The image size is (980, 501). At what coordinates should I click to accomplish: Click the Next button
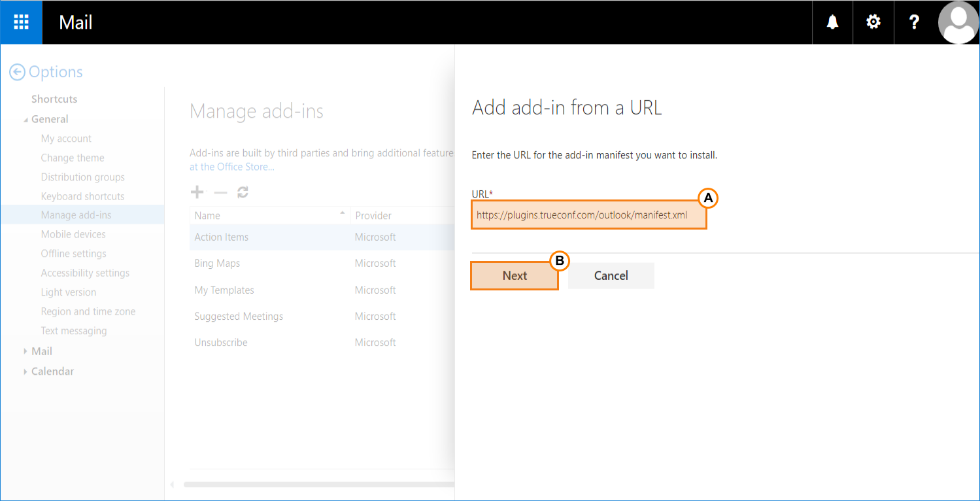[515, 276]
